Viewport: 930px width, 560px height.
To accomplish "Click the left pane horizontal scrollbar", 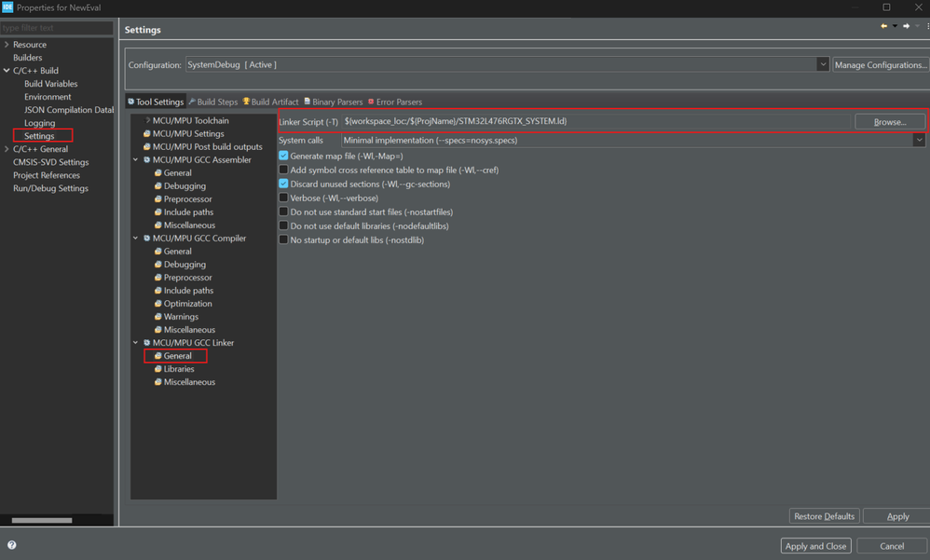I will 42,520.
